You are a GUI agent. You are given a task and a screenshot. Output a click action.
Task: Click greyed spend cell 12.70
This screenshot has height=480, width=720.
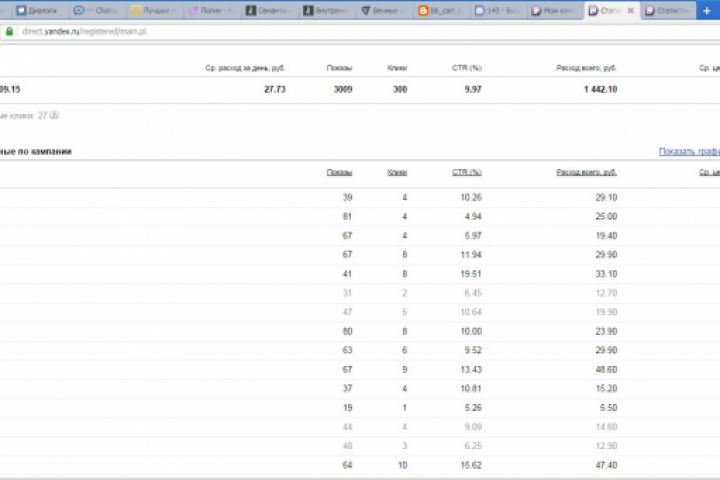[x=606, y=293]
